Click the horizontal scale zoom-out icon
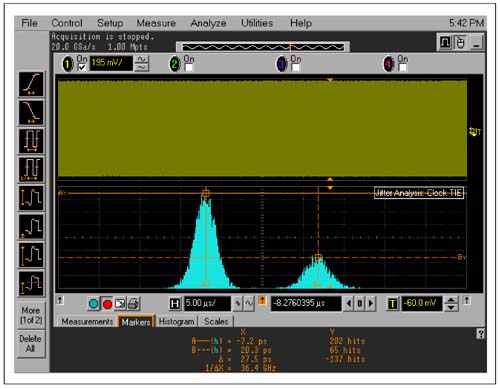500x389 pixels. pos(238,304)
